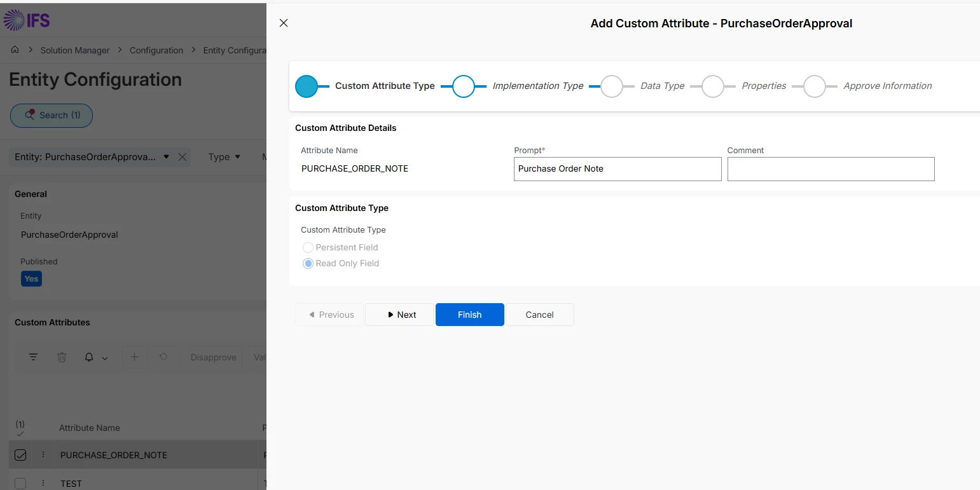Click into the Comment text field
This screenshot has height=490, width=980.
pyautogui.click(x=831, y=169)
